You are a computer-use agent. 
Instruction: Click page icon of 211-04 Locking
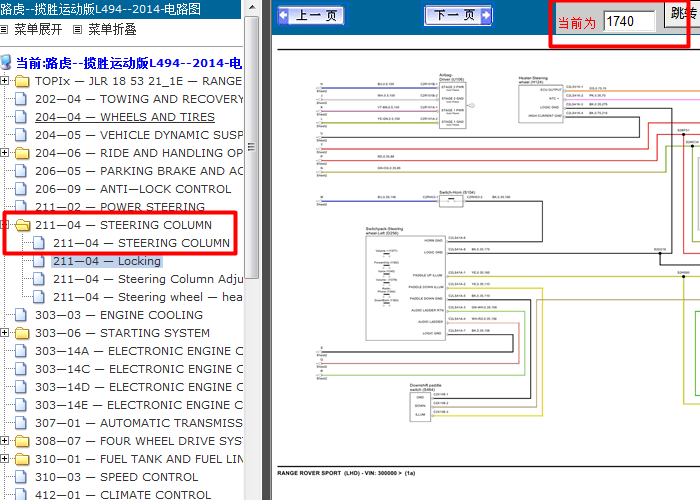[39, 261]
